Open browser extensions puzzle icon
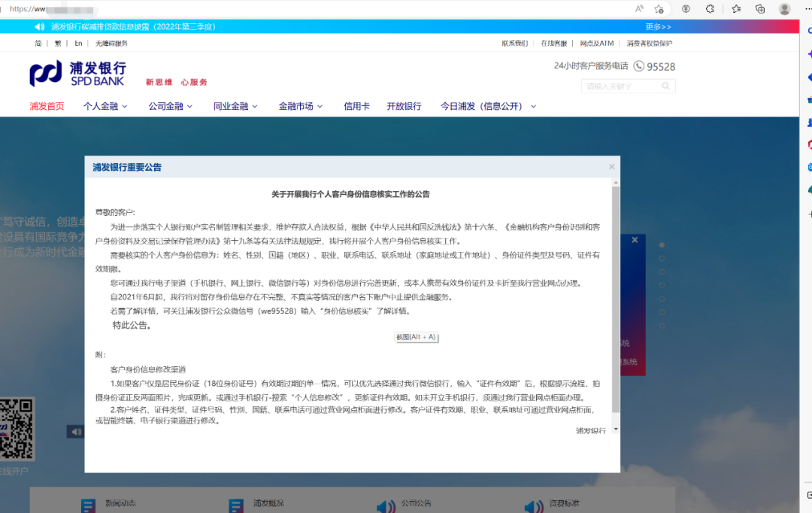Image resolution: width=812 pixels, height=513 pixels. click(x=710, y=9)
